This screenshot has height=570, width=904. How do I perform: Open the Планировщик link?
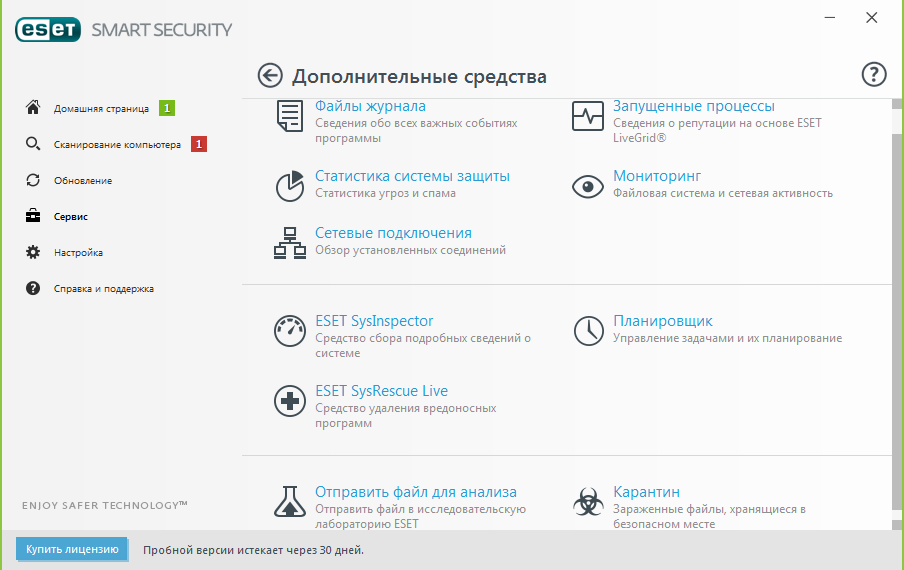(662, 321)
